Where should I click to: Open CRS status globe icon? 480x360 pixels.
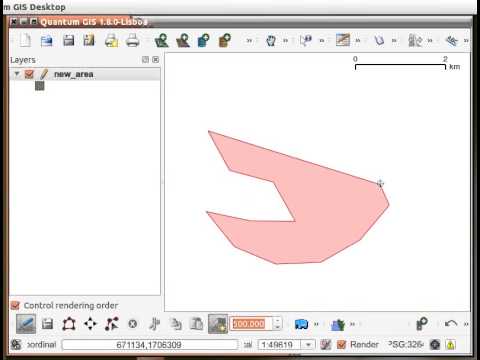(435, 344)
